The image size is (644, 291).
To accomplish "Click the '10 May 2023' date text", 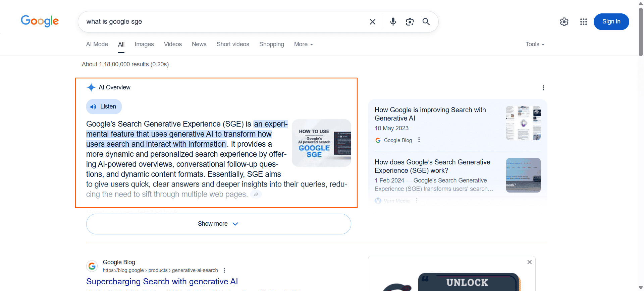I will 391,128.
